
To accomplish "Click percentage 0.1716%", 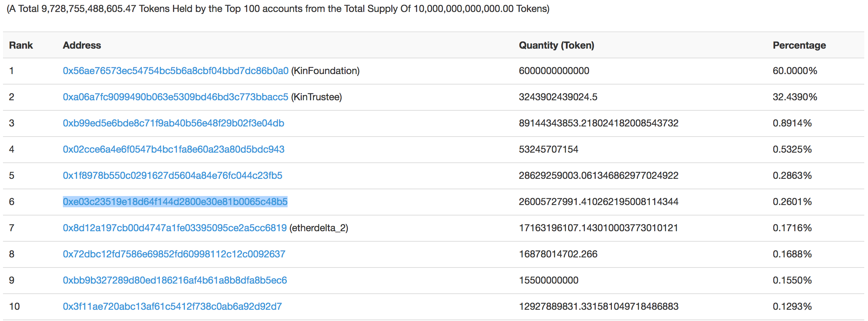I will pyautogui.click(x=792, y=228).
